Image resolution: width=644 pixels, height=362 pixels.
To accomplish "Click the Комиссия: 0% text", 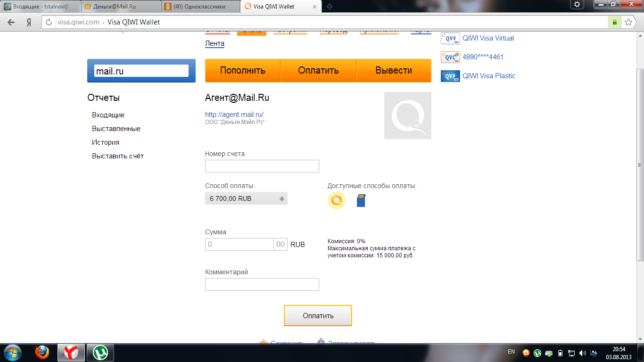I will [x=347, y=241].
